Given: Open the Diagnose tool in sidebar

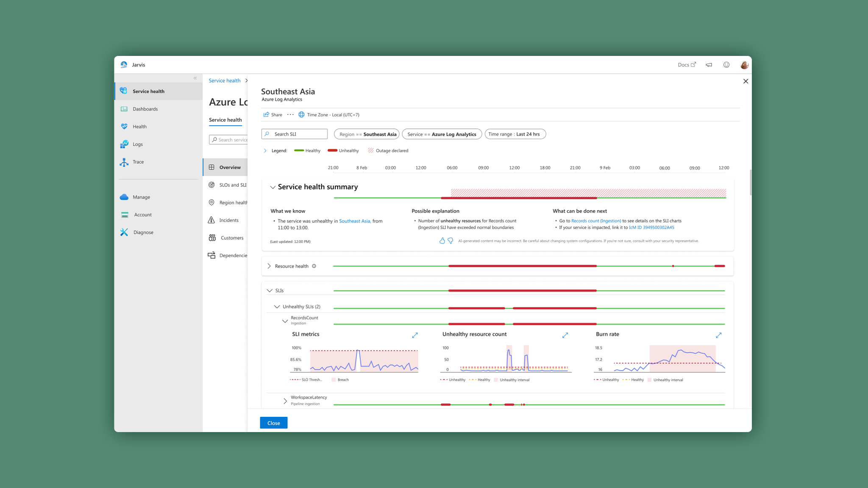Looking at the screenshot, I should (143, 232).
